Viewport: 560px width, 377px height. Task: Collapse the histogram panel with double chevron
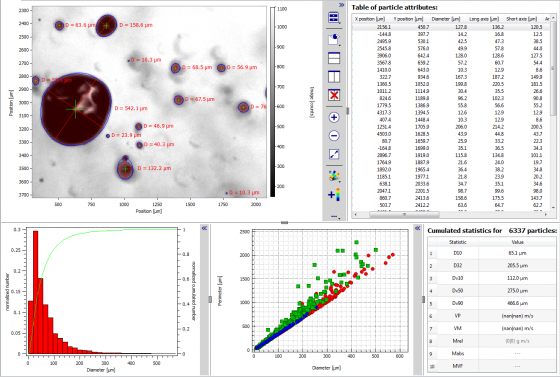[204, 228]
